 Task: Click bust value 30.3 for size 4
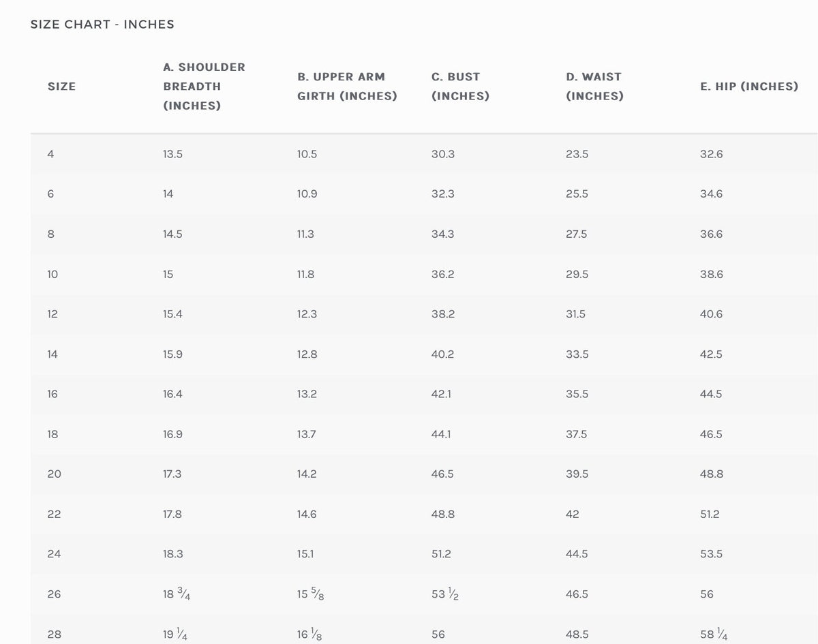click(443, 154)
